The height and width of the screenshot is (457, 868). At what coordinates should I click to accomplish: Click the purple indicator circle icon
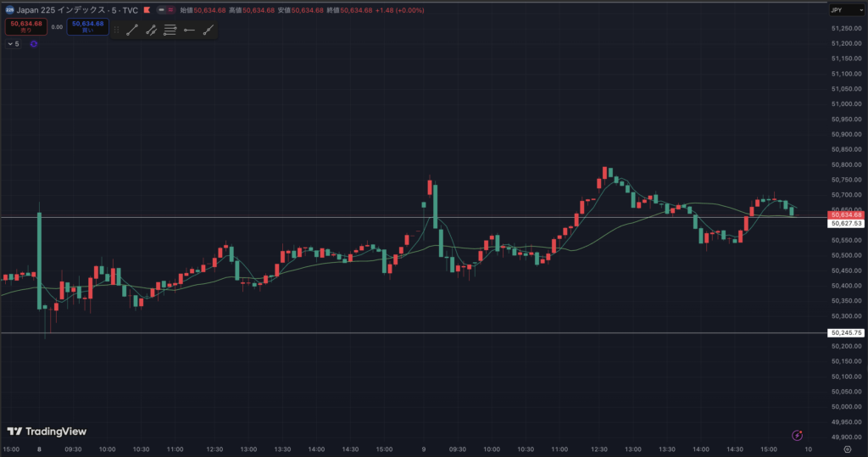[x=34, y=43]
